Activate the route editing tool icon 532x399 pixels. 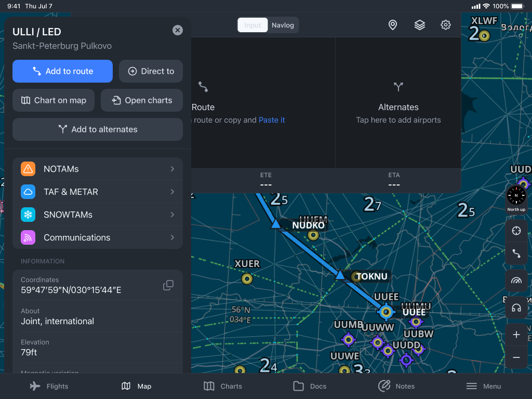[x=516, y=254]
